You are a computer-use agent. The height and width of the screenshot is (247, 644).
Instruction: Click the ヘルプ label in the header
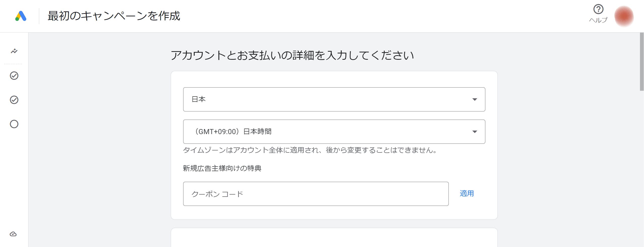598,20
